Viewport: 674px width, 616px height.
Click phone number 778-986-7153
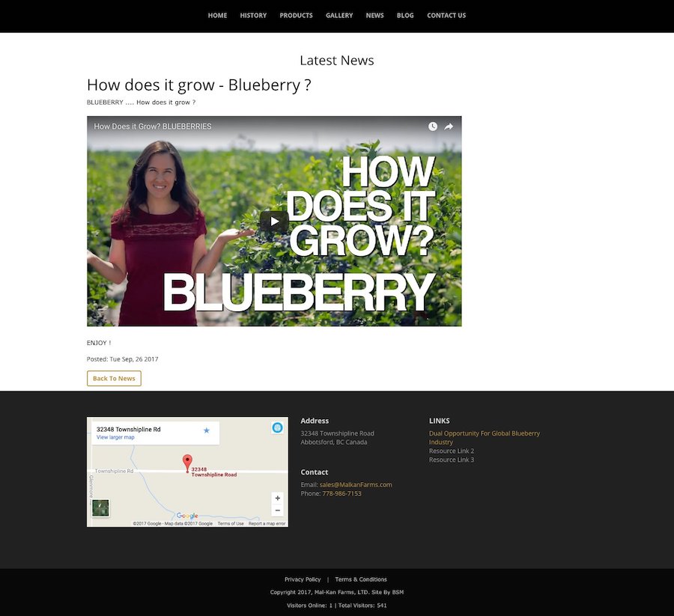point(341,493)
